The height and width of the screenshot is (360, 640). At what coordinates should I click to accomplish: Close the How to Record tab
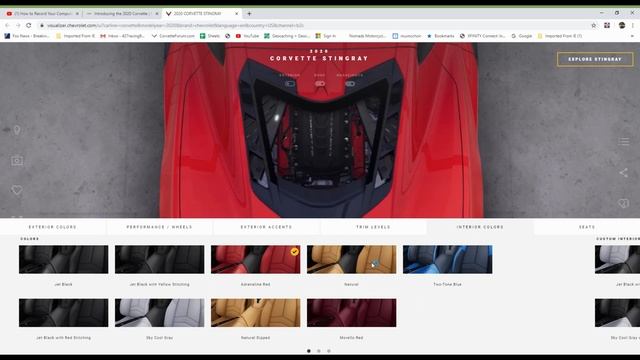[x=77, y=13]
